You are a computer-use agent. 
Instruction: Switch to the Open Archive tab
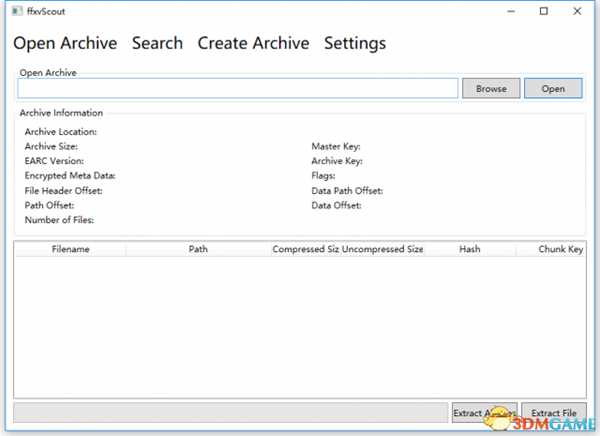pos(64,43)
